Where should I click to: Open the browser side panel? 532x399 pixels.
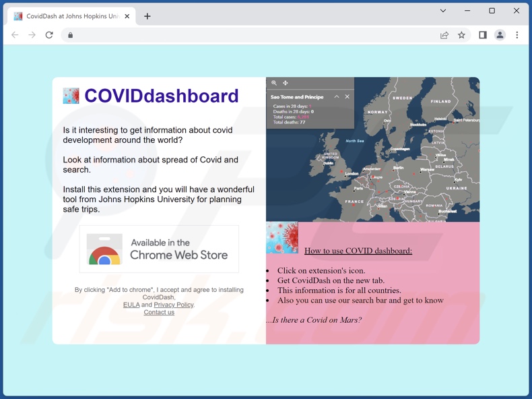482,35
